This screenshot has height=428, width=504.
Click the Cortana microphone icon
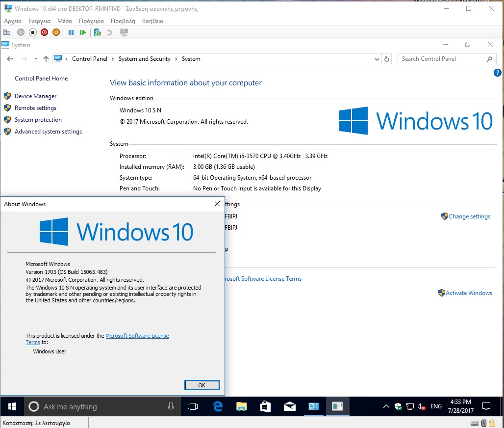tap(171, 407)
